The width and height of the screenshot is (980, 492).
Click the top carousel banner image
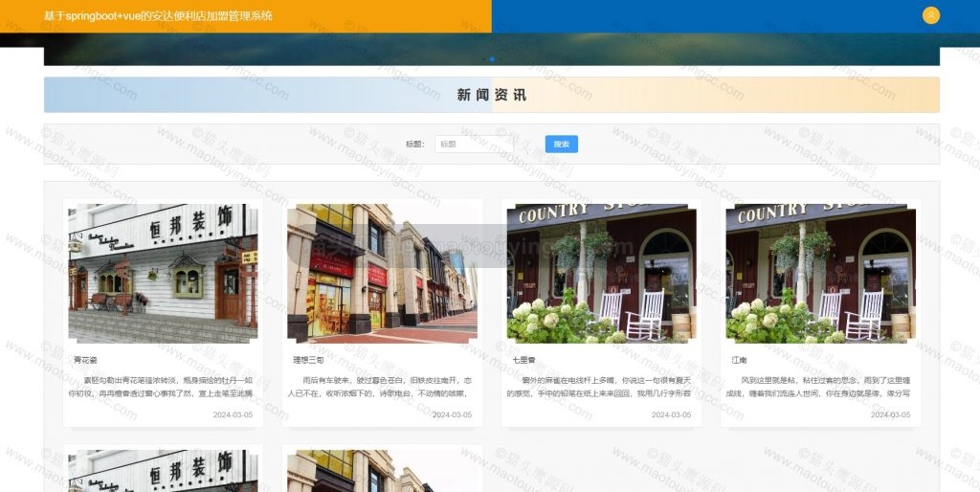pyautogui.click(x=491, y=50)
